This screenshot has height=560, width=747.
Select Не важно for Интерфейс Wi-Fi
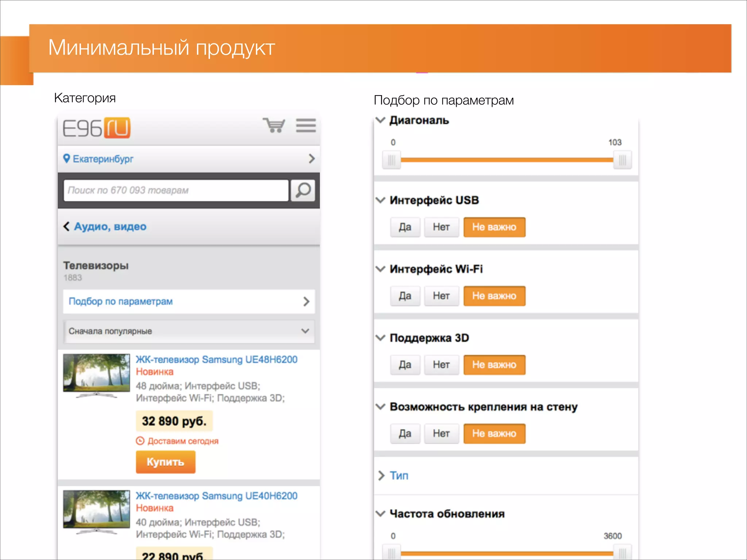pyautogui.click(x=495, y=296)
